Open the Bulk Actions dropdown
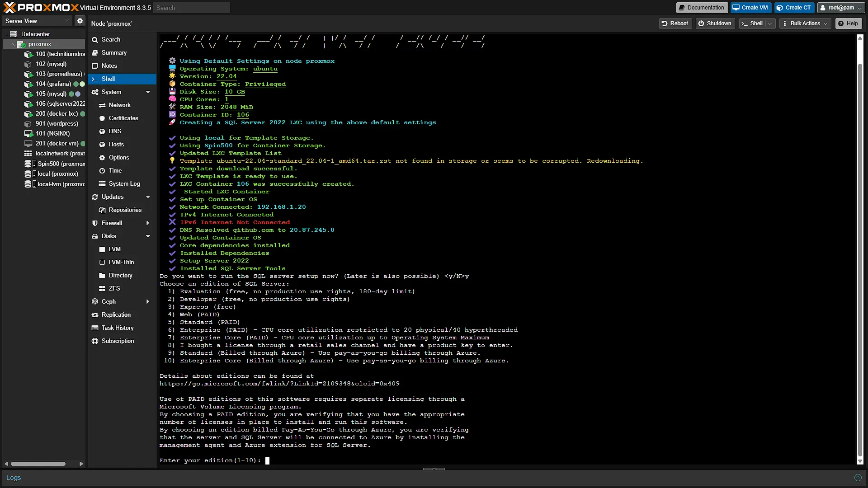Viewport: 868px width, 488px height. pos(805,23)
